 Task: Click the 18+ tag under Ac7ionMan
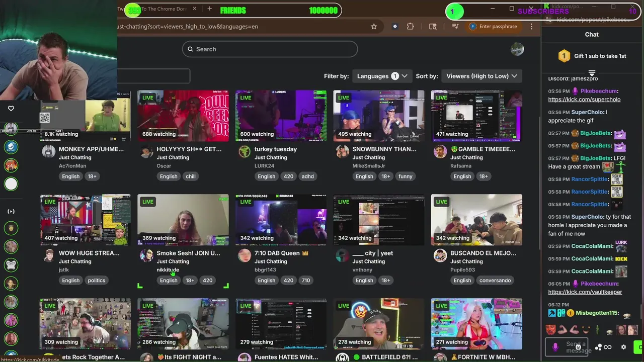pos(92,176)
